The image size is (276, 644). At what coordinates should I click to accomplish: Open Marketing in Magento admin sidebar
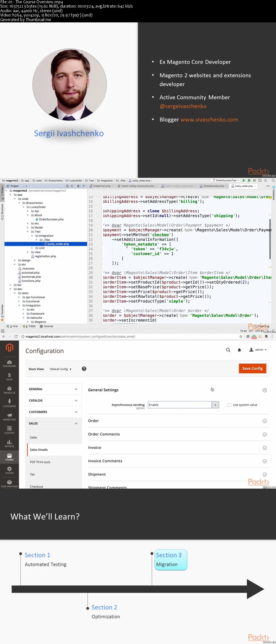(x=9, y=417)
